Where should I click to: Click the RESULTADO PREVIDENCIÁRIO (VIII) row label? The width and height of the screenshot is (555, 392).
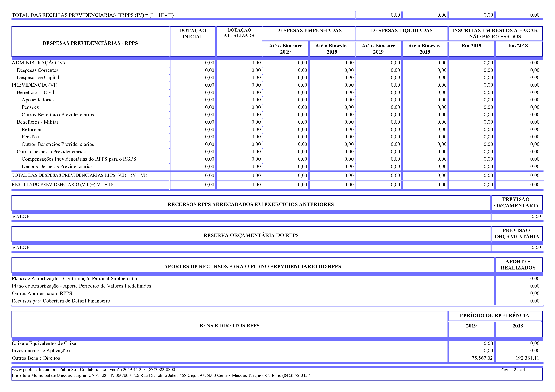tap(63, 185)
